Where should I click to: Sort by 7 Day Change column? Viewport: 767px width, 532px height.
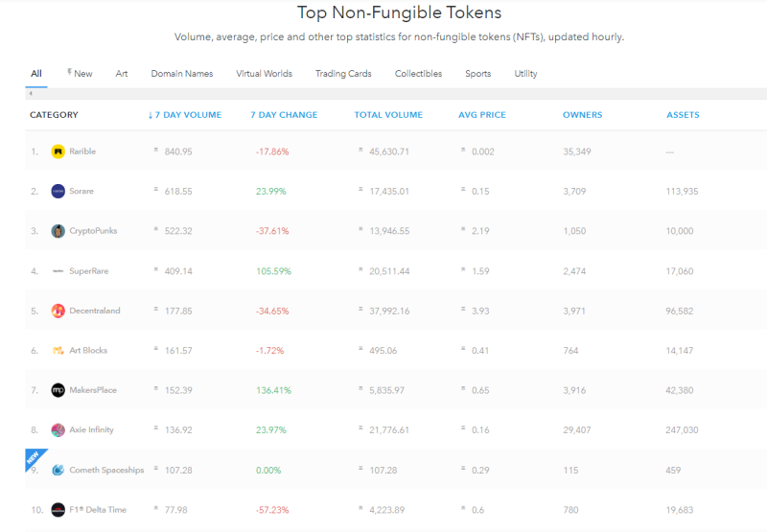point(284,115)
